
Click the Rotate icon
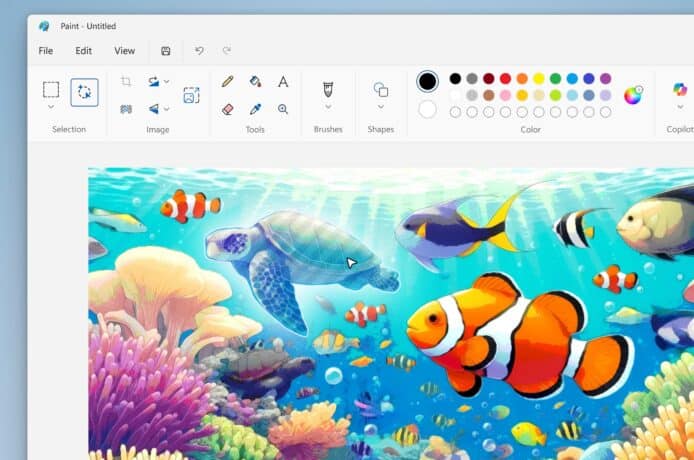(154, 81)
